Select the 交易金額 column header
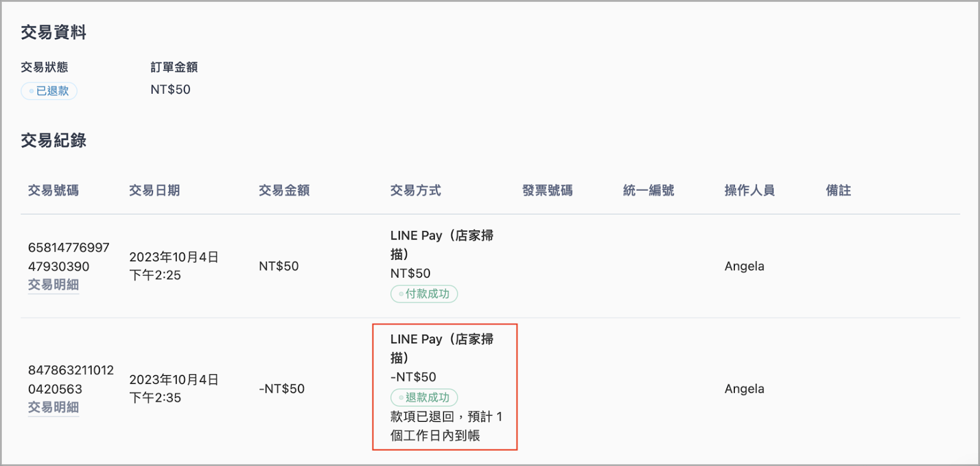The width and height of the screenshot is (980, 466). coord(284,191)
